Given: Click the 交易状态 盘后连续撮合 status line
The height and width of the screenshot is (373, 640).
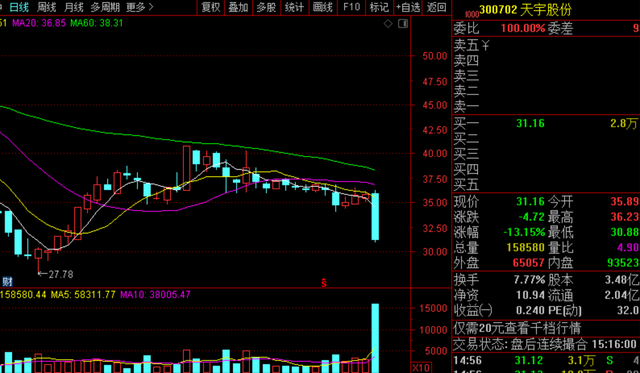Looking at the screenshot, I should point(546,344).
